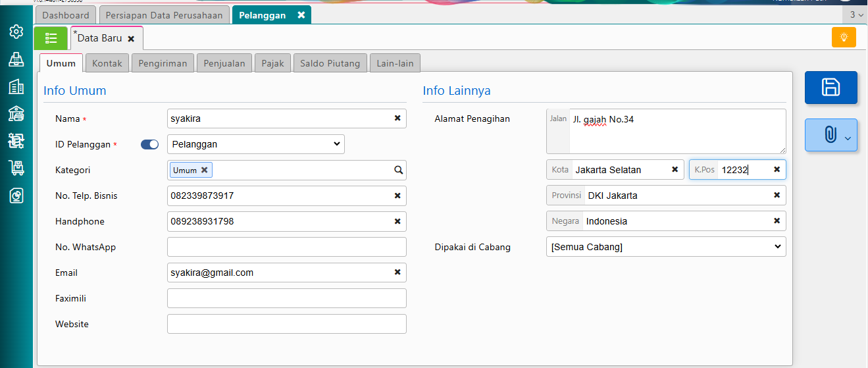Open the Dipakai di Cabang dropdown
This screenshot has height=368, width=868.
click(x=666, y=247)
